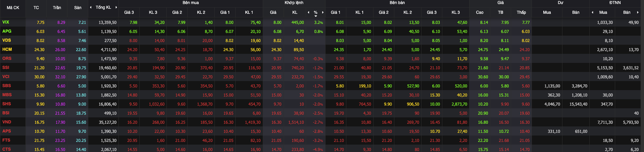Click APS Dư Bán value 651,00
Image resolution: width=644 pixels, height=152 pixels.
coord(581,131)
